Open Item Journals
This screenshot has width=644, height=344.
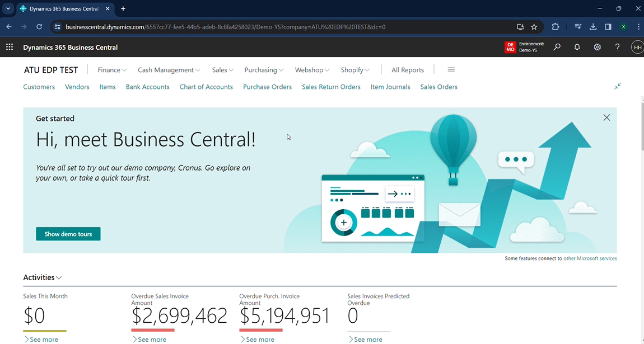tap(390, 87)
